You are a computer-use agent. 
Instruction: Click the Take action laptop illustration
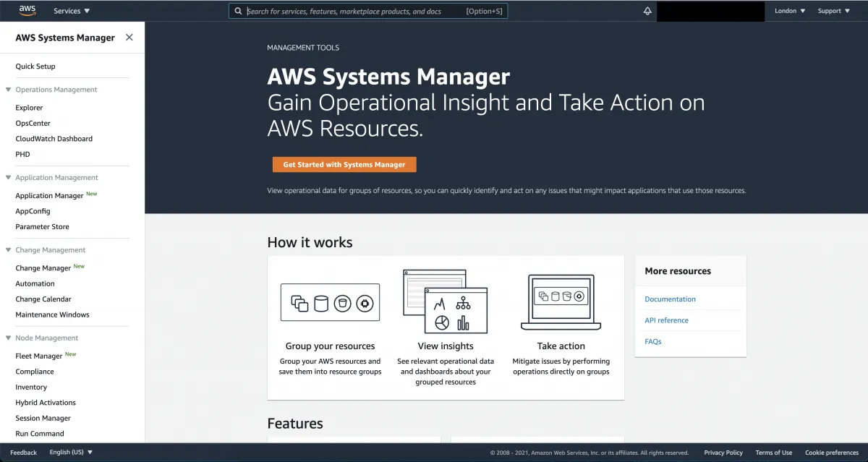click(561, 302)
